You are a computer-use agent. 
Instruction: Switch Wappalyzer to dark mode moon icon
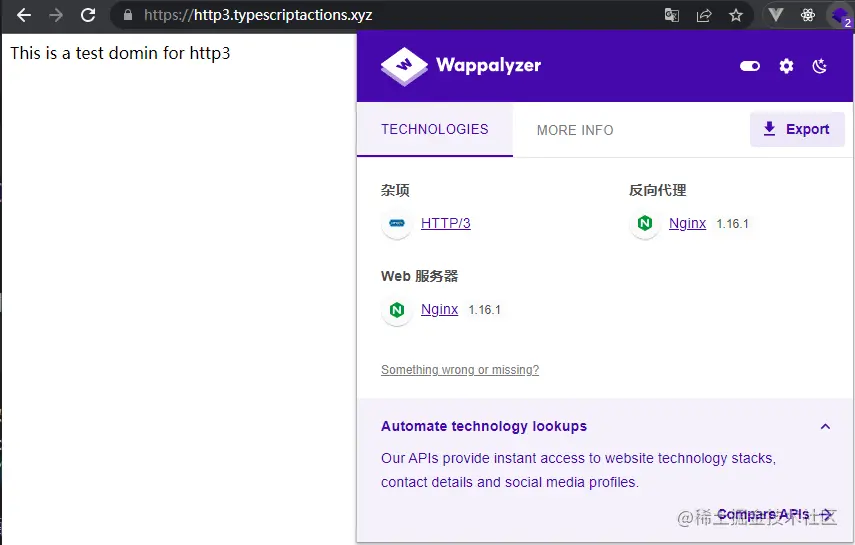click(820, 66)
